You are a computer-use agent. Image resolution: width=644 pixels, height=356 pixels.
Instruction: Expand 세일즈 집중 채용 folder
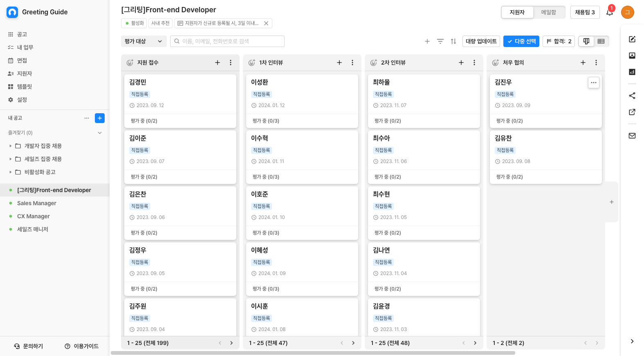point(10,159)
